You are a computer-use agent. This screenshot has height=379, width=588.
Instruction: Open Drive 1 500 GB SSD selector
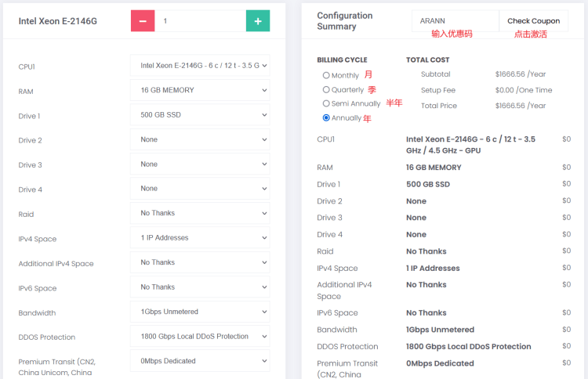pyautogui.click(x=200, y=114)
